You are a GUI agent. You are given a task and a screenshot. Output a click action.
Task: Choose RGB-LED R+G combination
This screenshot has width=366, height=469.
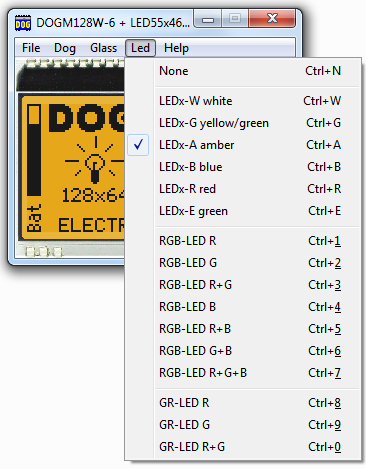coord(243,285)
